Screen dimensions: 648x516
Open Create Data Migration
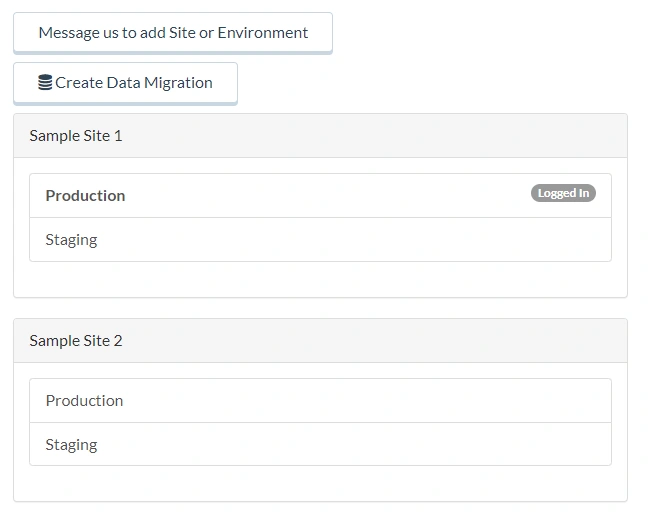[125, 83]
